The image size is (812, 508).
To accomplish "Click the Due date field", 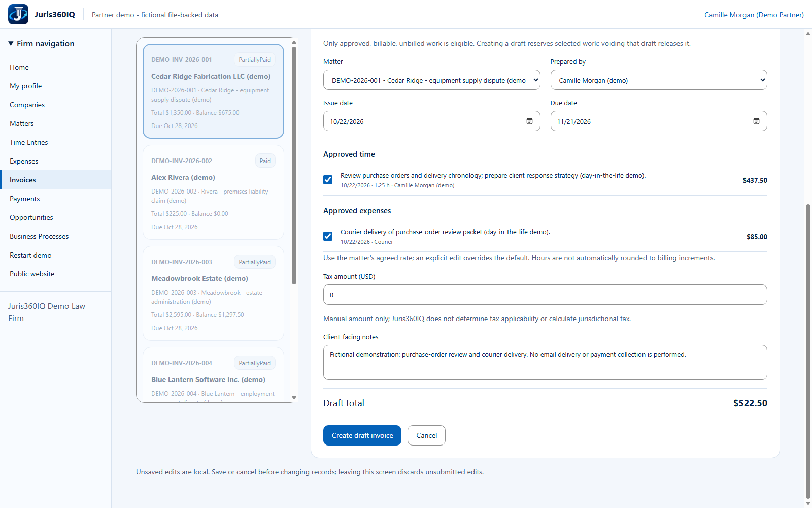I will click(658, 121).
